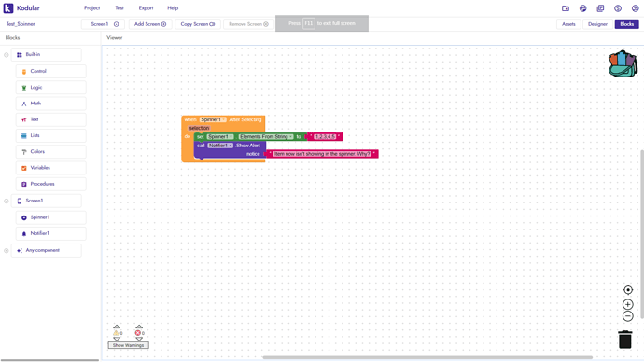Open the account profile icon
This screenshot has width=644, height=362.
pyautogui.click(x=635, y=8)
